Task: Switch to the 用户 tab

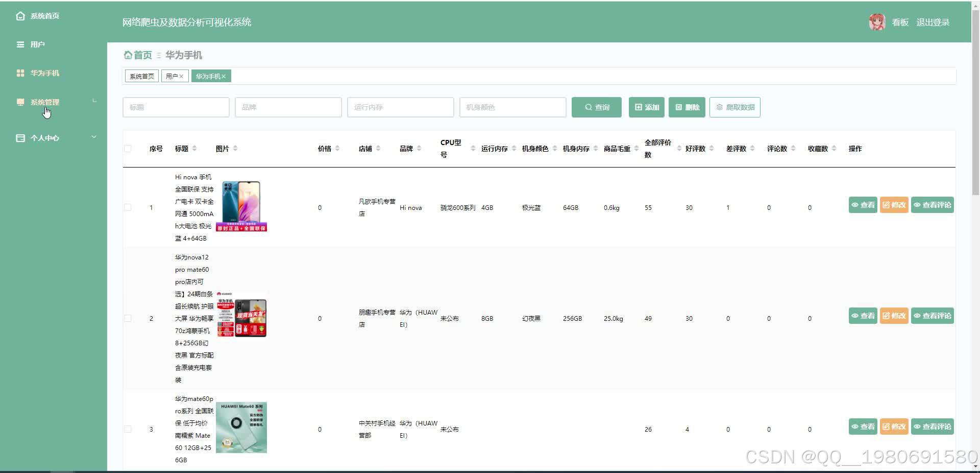Action: pyautogui.click(x=175, y=76)
